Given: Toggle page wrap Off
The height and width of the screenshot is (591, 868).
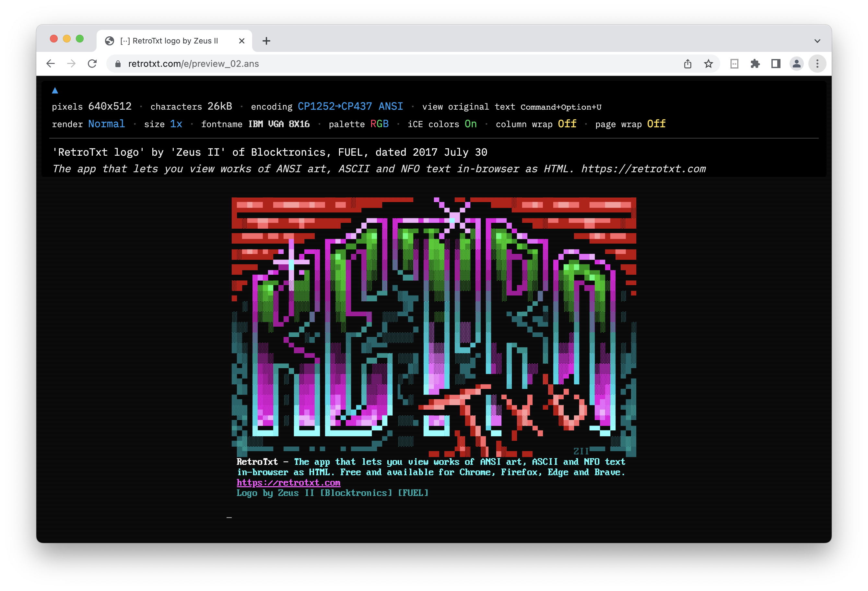Looking at the screenshot, I should coord(656,124).
